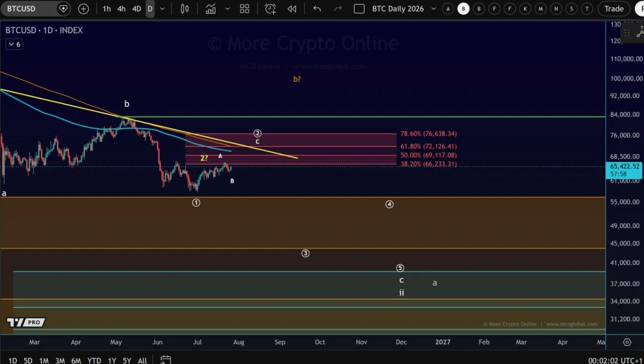Select the 3M date range
Viewport: 644px width, 364px height.
pyautogui.click(x=60, y=360)
